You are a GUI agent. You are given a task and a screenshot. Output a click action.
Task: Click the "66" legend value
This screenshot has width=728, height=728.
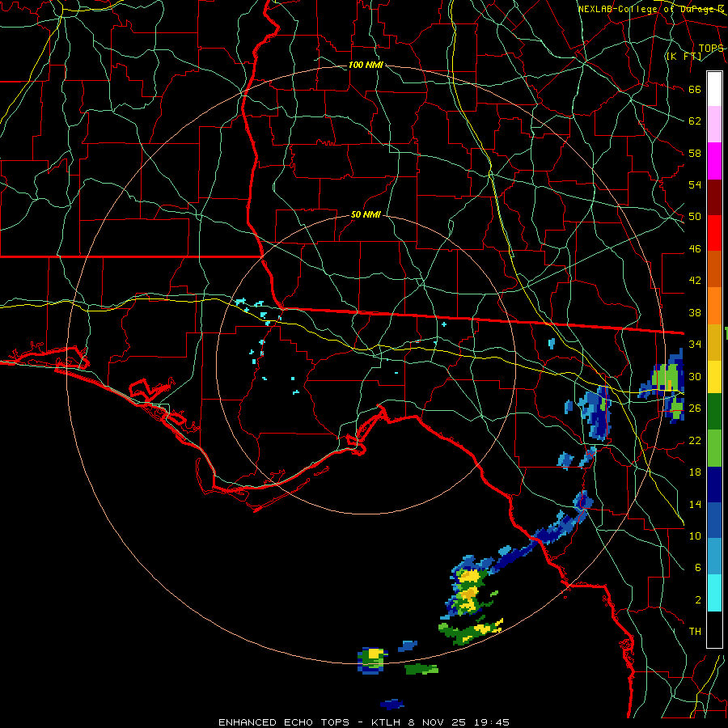[x=695, y=90]
